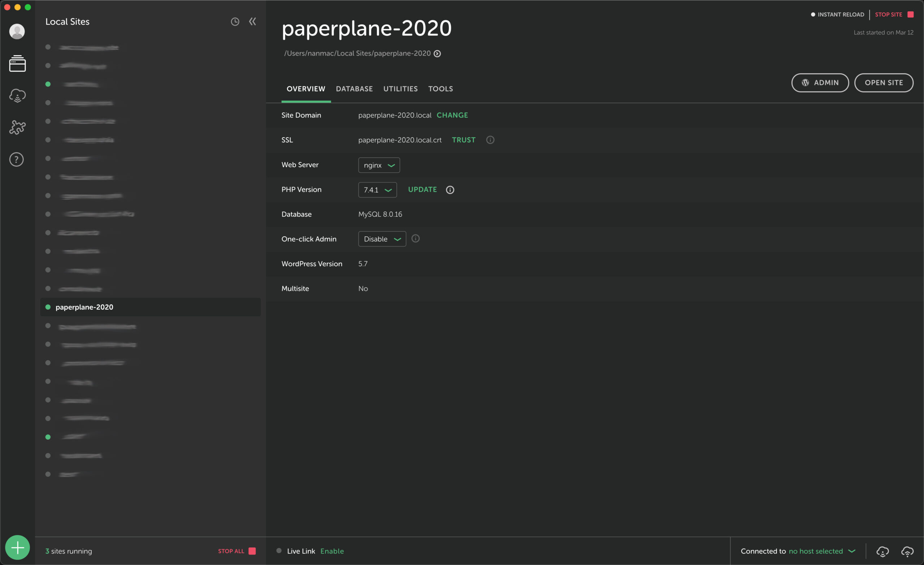Switch to the Utilities tab
This screenshot has width=924, height=565.
coord(401,89)
